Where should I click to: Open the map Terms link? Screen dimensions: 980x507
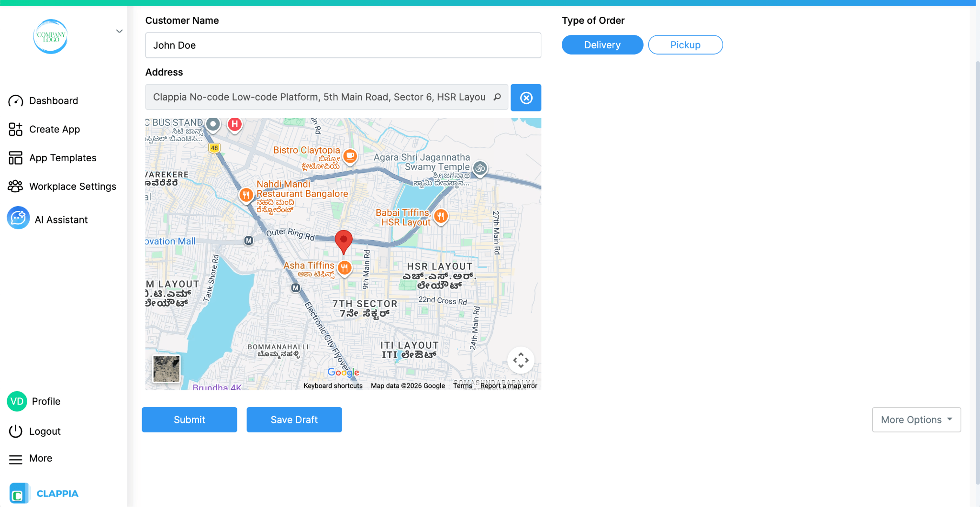point(463,386)
